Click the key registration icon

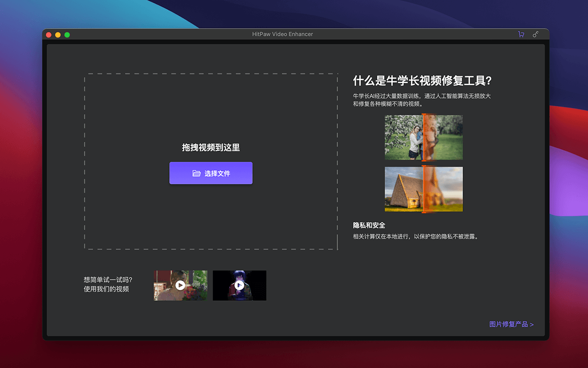[536, 34]
